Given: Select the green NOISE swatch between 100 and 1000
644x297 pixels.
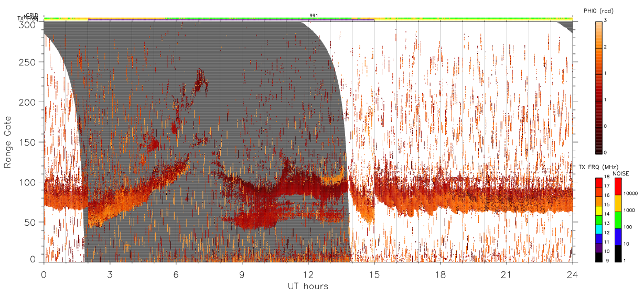Looking at the screenshot, I should click(618, 220).
